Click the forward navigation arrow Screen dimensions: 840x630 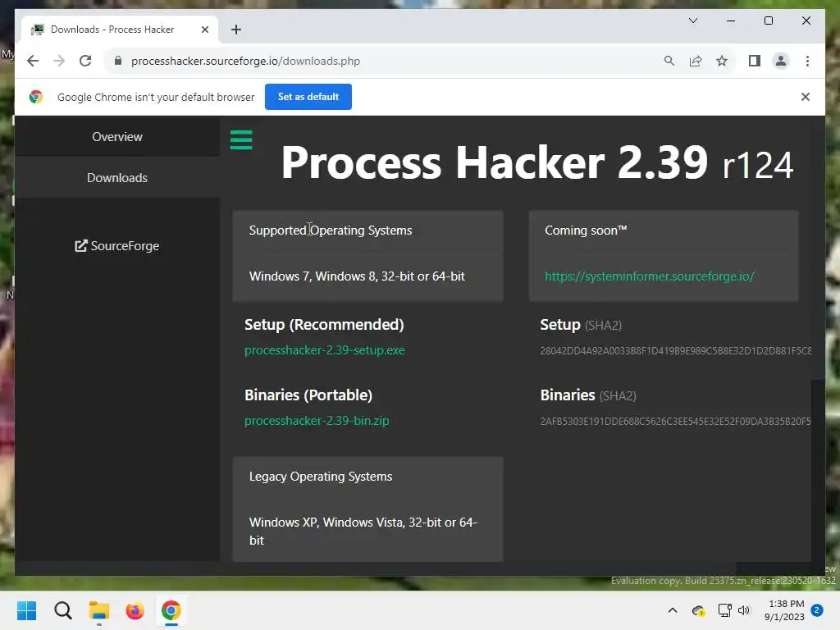pyautogui.click(x=59, y=61)
